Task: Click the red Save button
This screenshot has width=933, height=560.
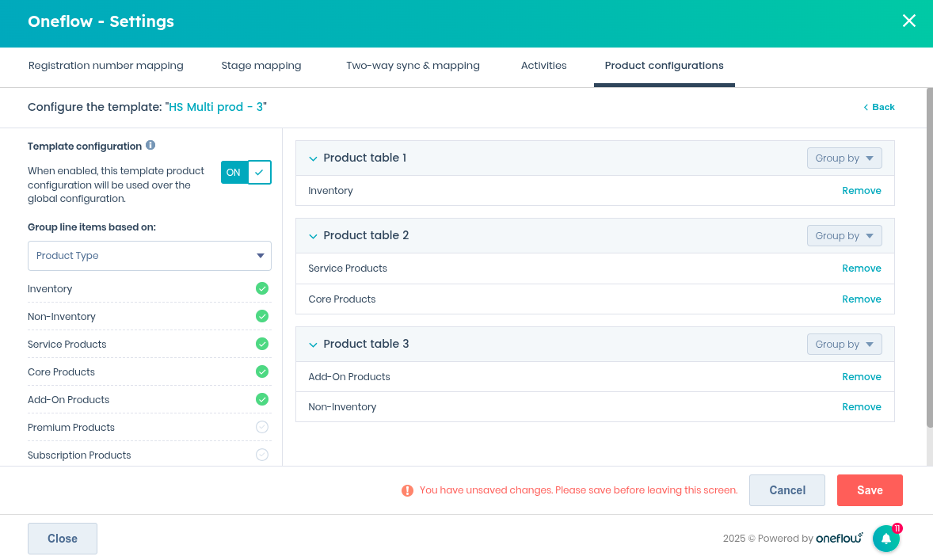Action: (870, 490)
